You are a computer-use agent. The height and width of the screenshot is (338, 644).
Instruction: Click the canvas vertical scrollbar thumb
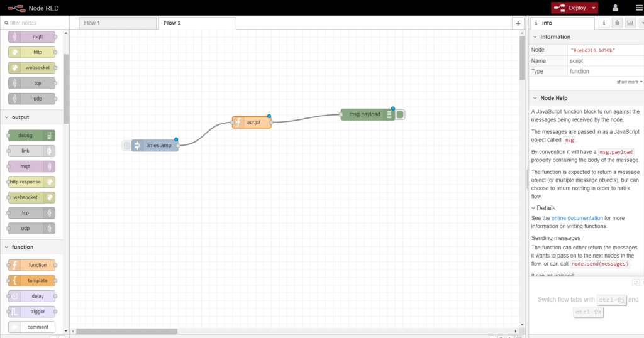coord(522,58)
